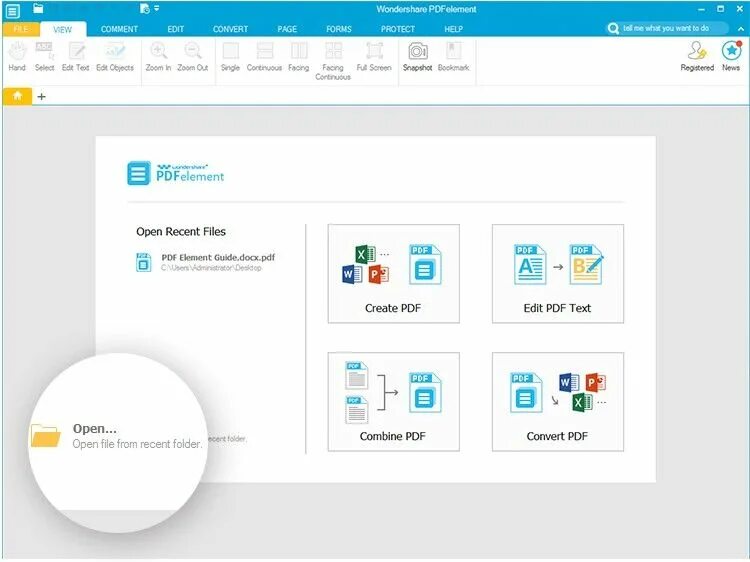
Task: Switch to Facing page view
Action: pyautogui.click(x=298, y=56)
